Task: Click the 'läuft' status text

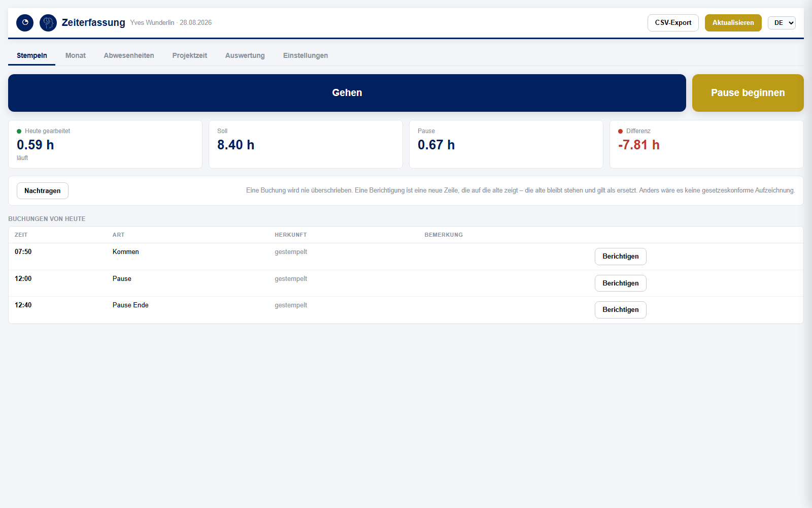Action: click(22, 158)
